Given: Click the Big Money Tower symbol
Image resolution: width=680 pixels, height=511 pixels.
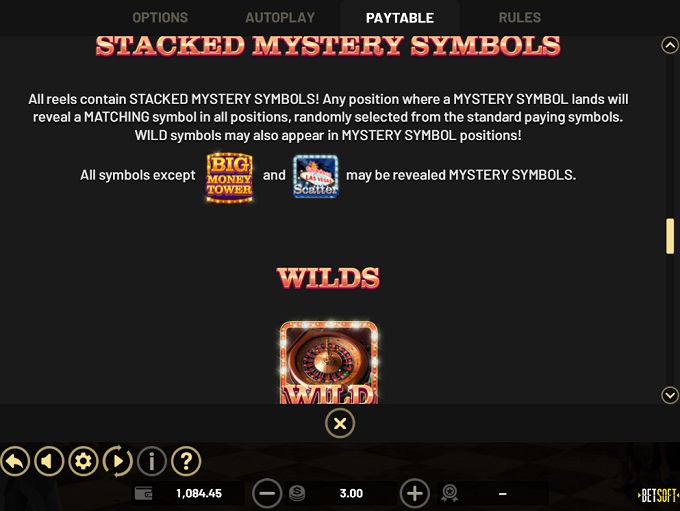Looking at the screenshot, I should 229,177.
